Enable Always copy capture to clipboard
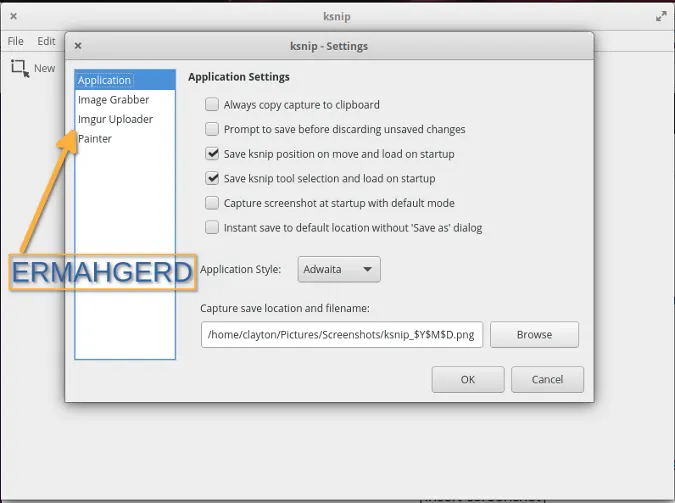This screenshot has width=675, height=503. click(212, 104)
